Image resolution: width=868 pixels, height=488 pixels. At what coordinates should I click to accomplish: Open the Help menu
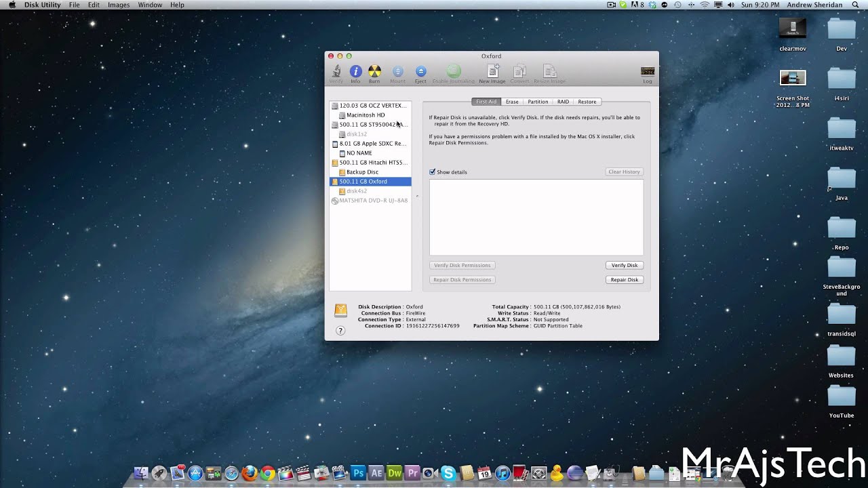coord(177,5)
